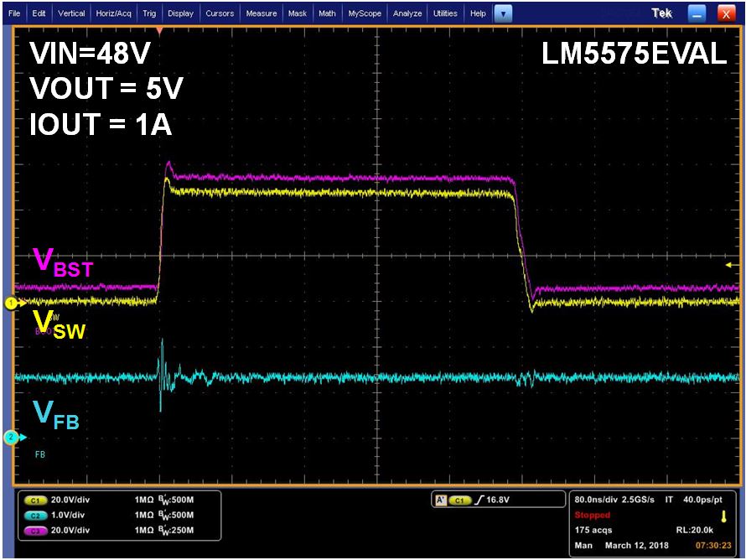Open the Horiz/Acq menu
The width and height of the screenshot is (746, 560).
(113, 13)
